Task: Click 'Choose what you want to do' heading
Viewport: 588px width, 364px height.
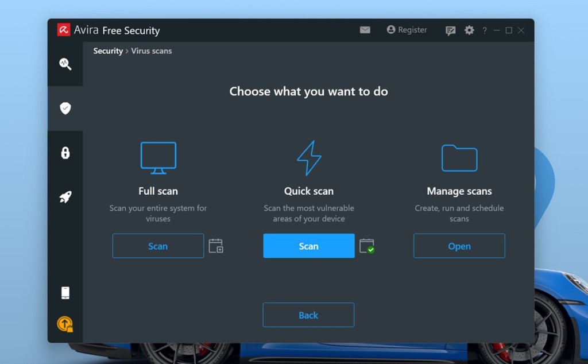Action: coord(308,91)
